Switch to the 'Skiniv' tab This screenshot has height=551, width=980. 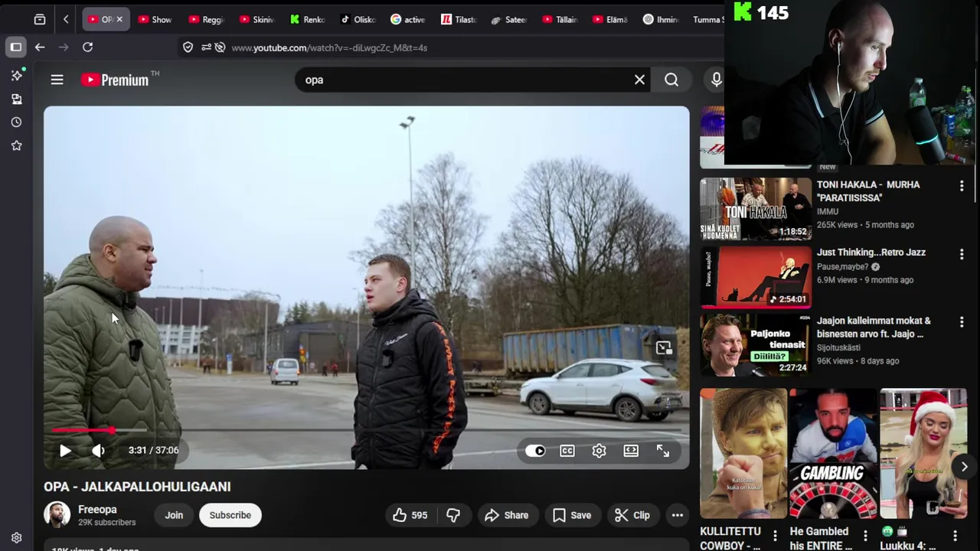[x=256, y=19]
